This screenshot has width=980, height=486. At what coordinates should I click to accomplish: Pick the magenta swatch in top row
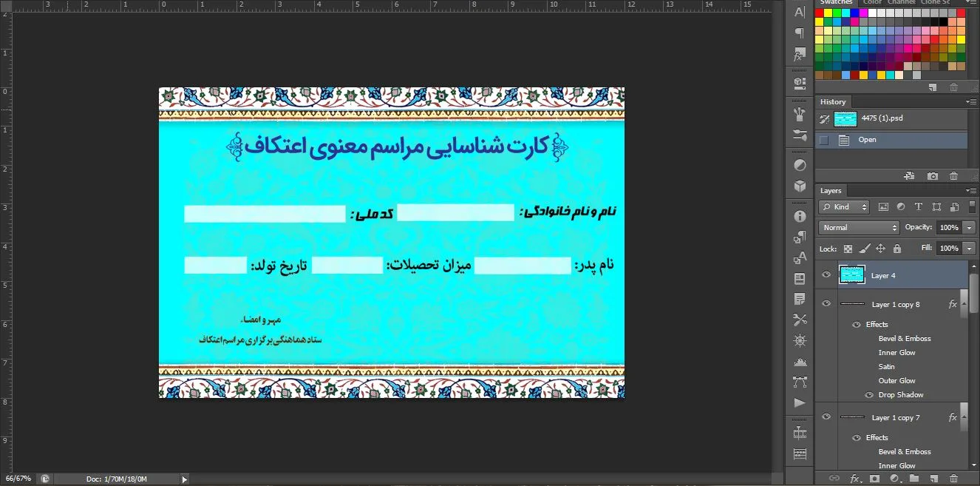coord(864,13)
